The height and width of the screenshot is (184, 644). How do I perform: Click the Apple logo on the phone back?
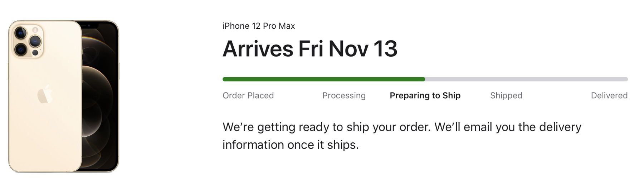point(45,95)
